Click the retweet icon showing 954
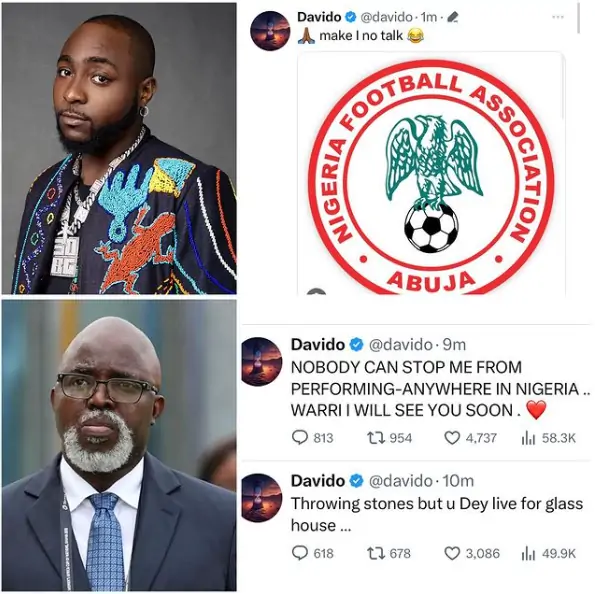The width and height of the screenshot is (595, 594). pos(376,438)
